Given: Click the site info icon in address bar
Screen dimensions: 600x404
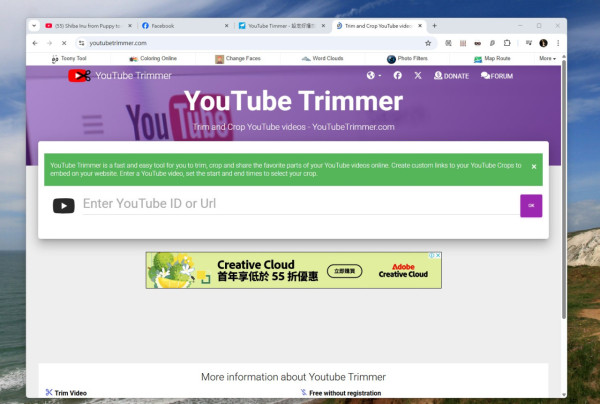Looking at the screenshot, I should tap(82, 43).
